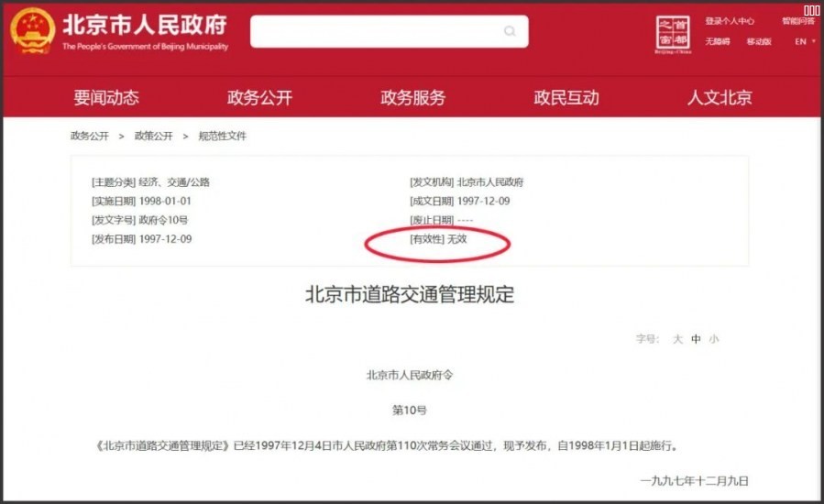Viewport: 824px width, 504px height.
Task: Click 规范性文件 in the breadcrumb
Action: click(x=222, y=136)
